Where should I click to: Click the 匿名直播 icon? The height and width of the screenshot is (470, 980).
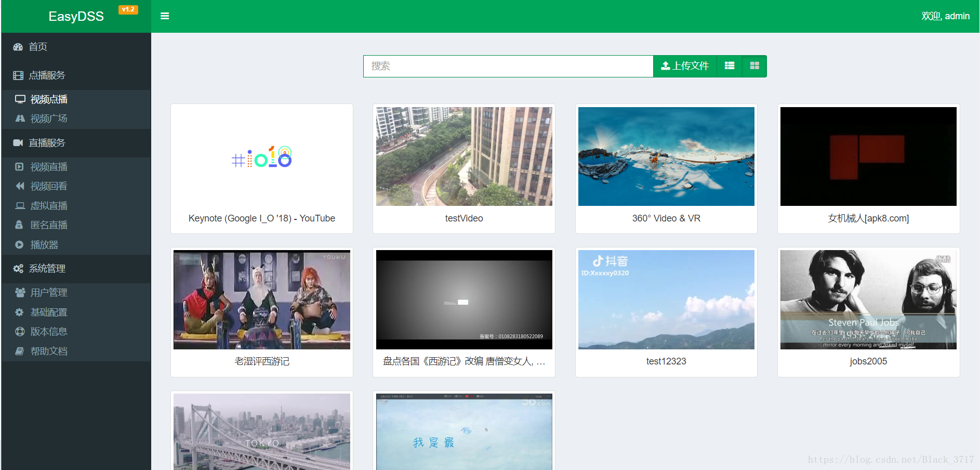[19, 225]
